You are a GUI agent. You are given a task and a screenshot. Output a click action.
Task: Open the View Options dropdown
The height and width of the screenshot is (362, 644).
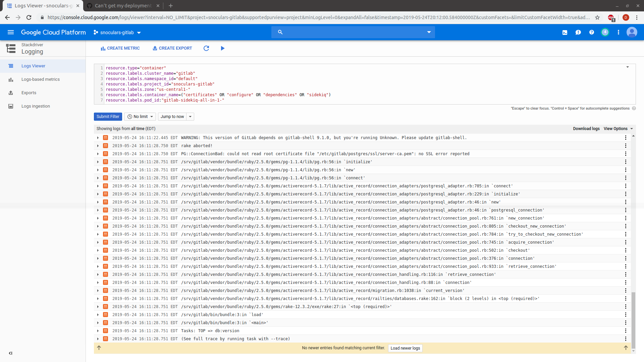point(618,129)
